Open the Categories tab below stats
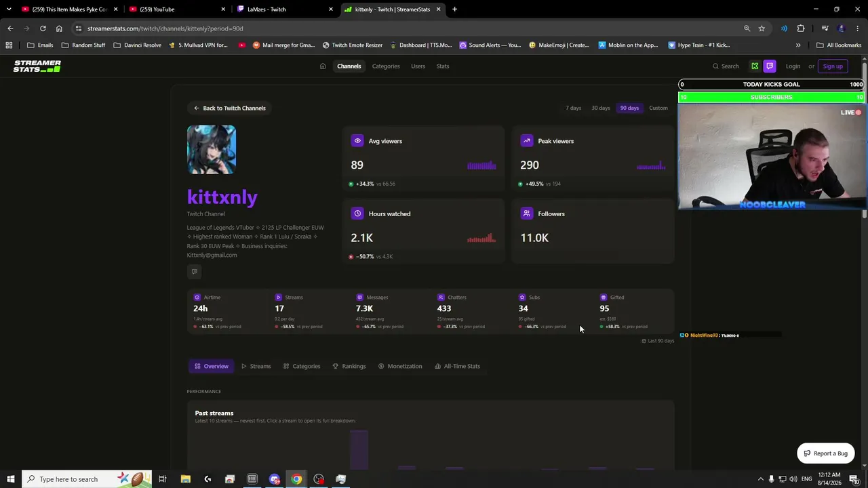Screen dimensions: 868x488 coord(302,366)
